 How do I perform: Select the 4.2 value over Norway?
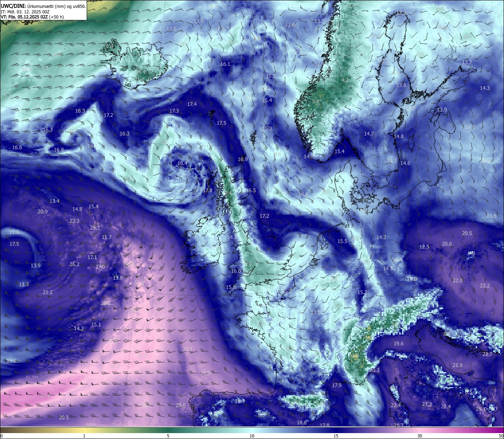(345, 80)
